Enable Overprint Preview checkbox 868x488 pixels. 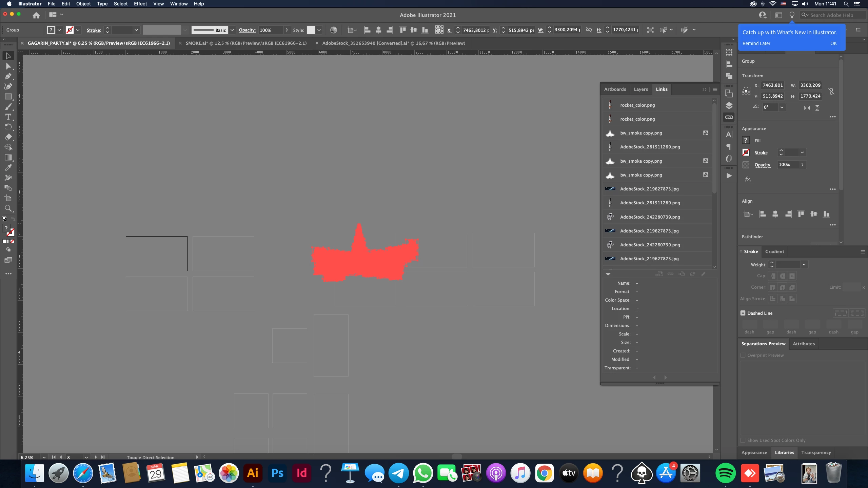tap(743, 355)
